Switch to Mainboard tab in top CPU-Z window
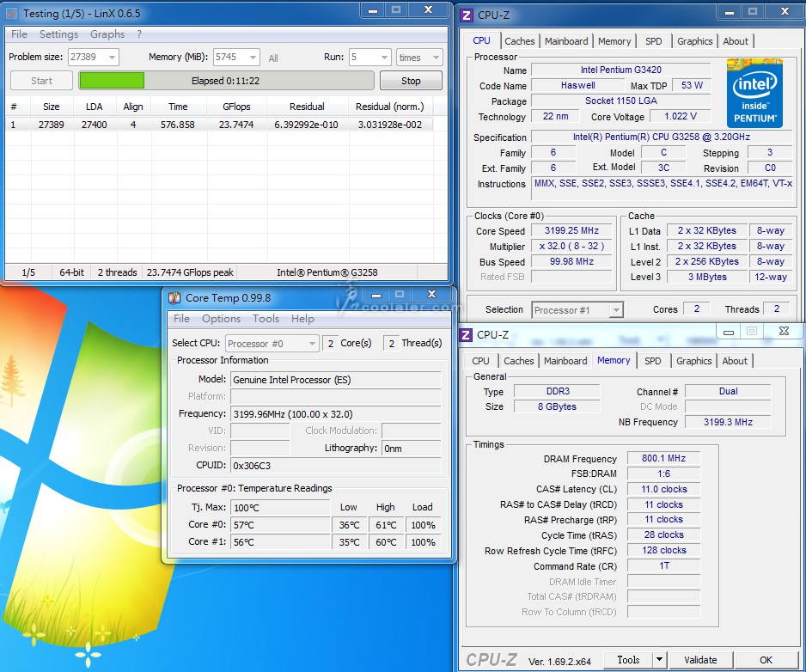806x672 pixels. pos(566,41)
